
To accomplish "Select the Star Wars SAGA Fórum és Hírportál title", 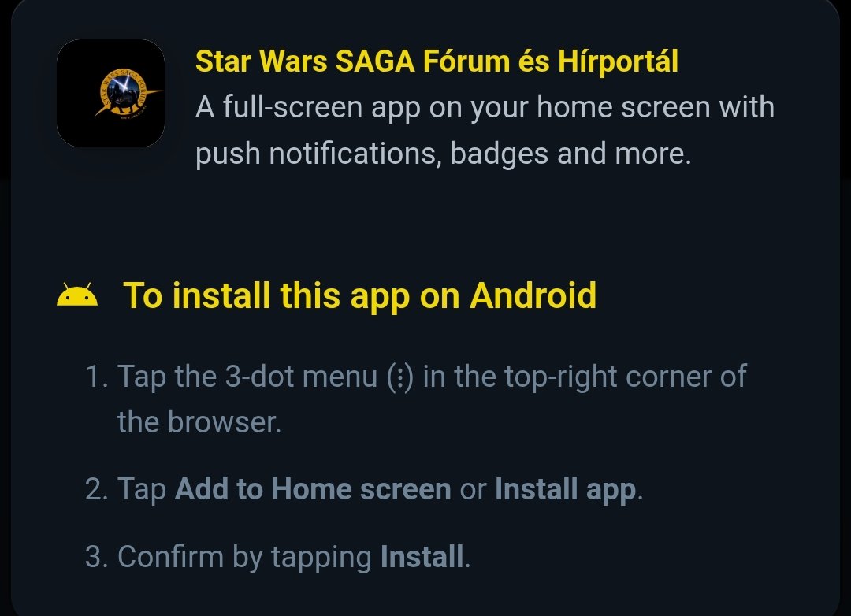I will [437, 61].
